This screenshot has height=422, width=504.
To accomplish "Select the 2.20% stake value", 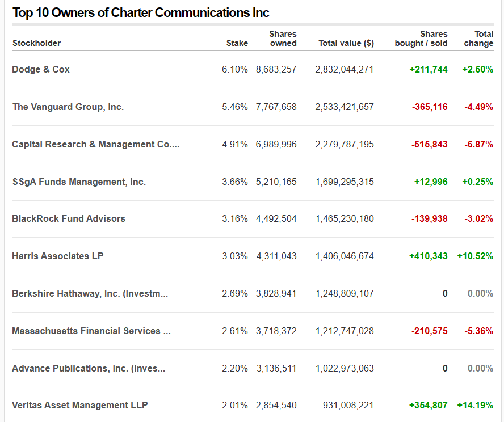I will 235,368.
